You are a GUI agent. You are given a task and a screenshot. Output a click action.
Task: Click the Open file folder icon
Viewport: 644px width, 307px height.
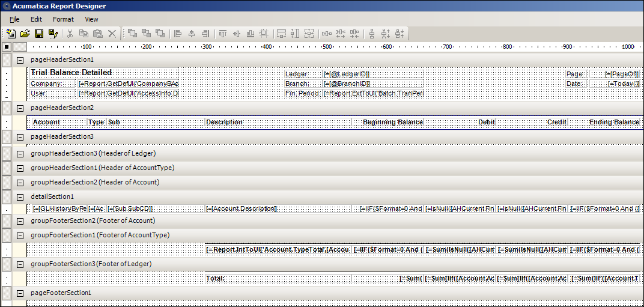[x=25, y=34]
